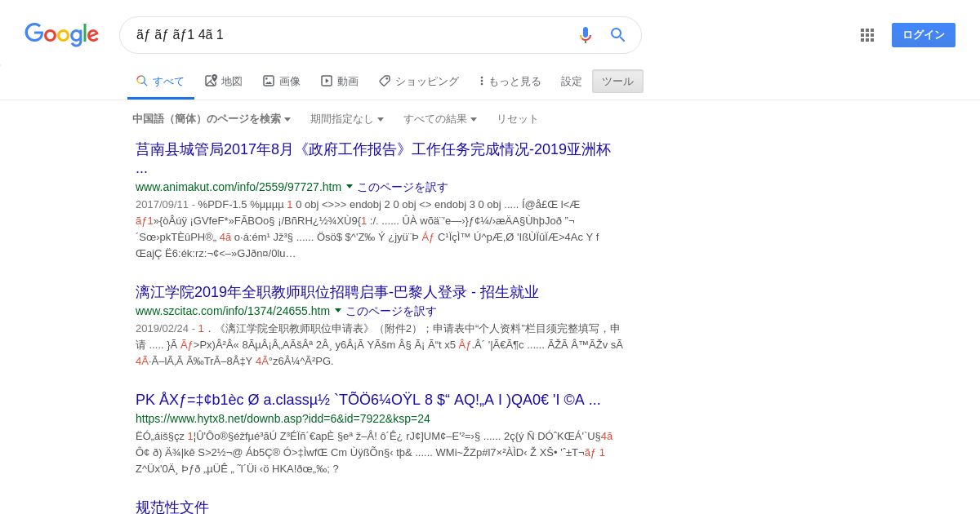The height and width of the screenshot is (514, 980).
Task: Click the ログイン button
Action: point(924,35)
